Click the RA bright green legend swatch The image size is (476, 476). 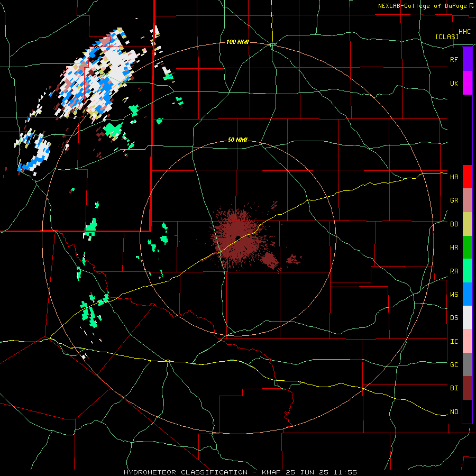pos(467,271)
